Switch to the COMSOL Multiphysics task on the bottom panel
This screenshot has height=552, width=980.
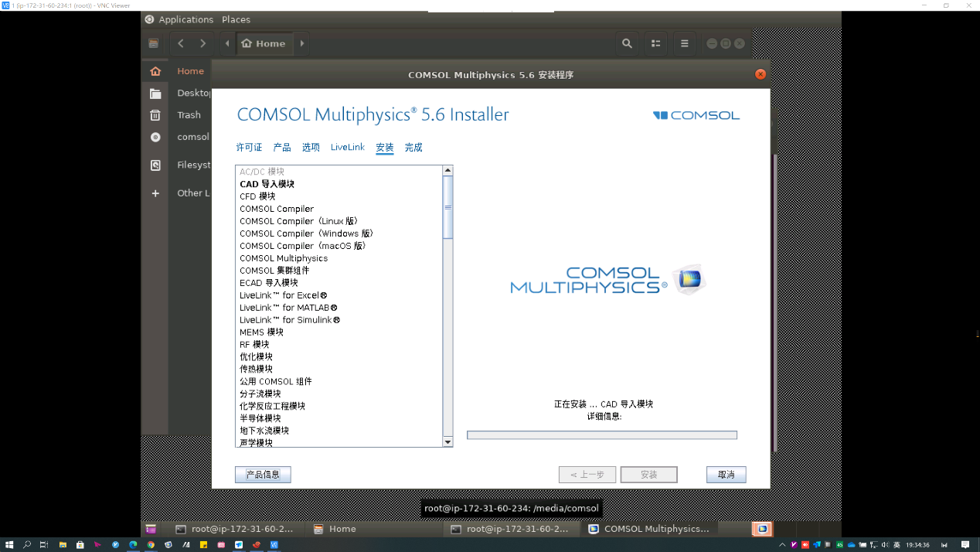click(649, 530)
